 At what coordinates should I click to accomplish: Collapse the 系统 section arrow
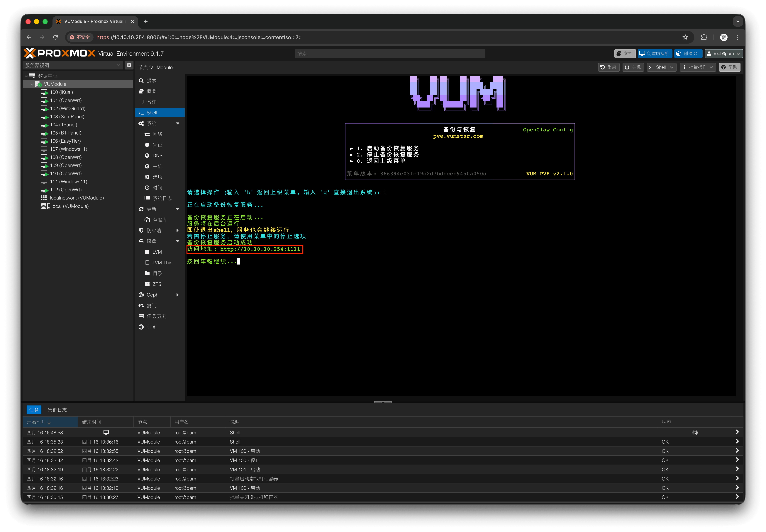[x=177, y=123]
